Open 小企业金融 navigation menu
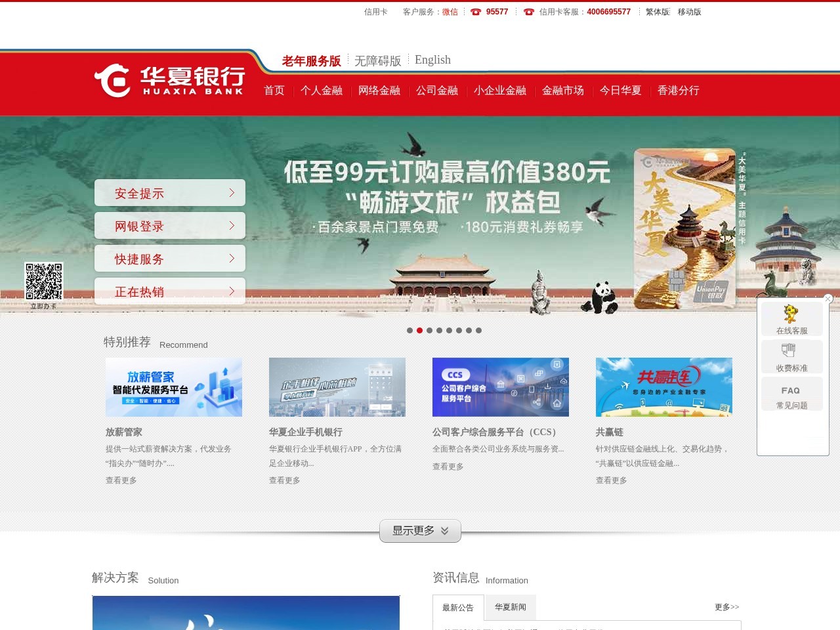Viewport: 840px width, 630px height. click(500, 91)
